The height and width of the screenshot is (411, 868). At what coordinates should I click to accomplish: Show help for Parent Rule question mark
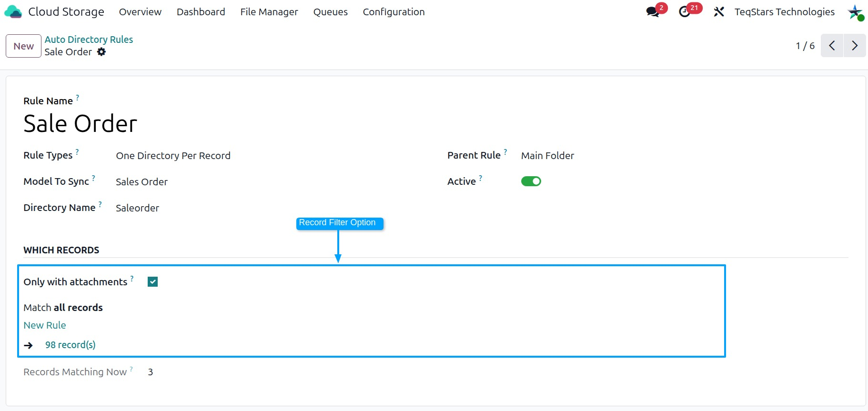point(505,151)
